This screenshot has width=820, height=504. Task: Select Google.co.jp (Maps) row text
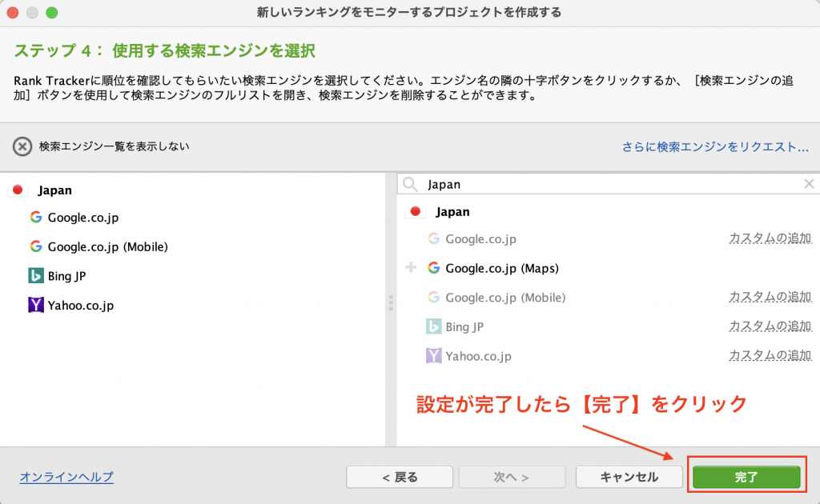click(502, 269)
